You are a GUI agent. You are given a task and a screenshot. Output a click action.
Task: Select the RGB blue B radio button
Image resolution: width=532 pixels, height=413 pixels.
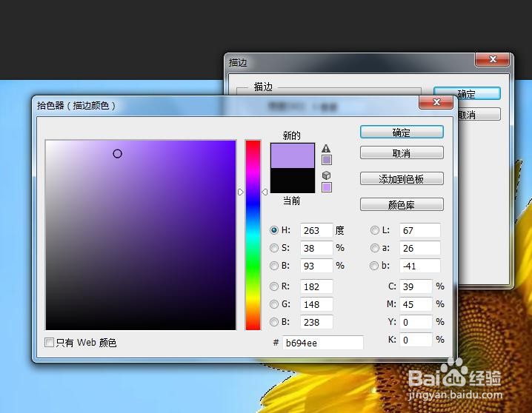click(x=274, y=322)
